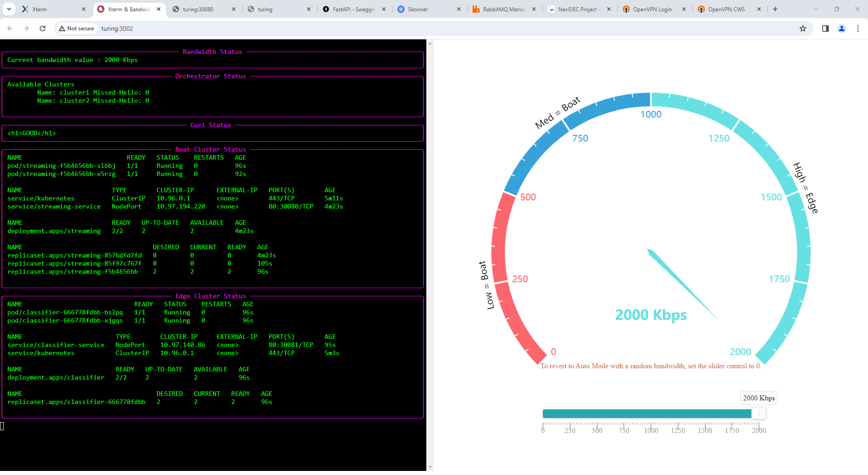Click the page scrollbar up arrow
This screenshot has height=475, width=868.
[430, 43]
